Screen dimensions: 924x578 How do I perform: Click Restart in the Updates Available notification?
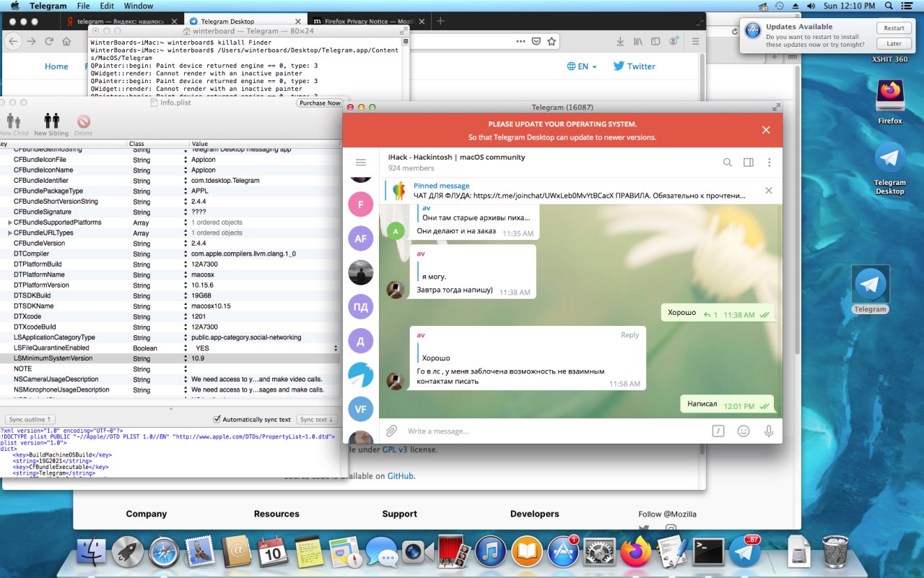pyautogui.click(x=894, y=28)
